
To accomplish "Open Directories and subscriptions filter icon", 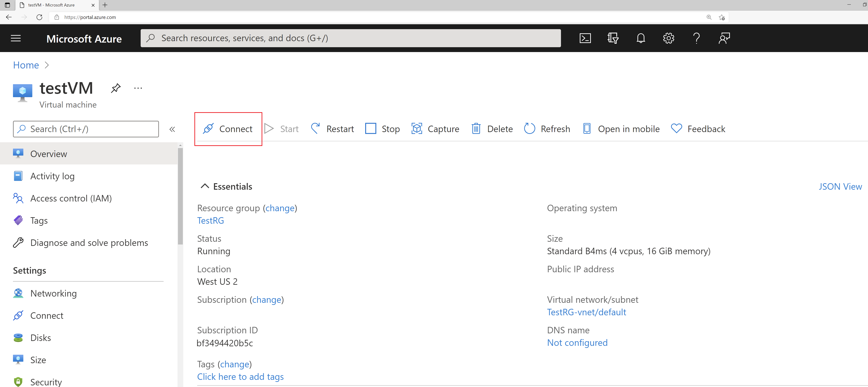I will point(613,38).
